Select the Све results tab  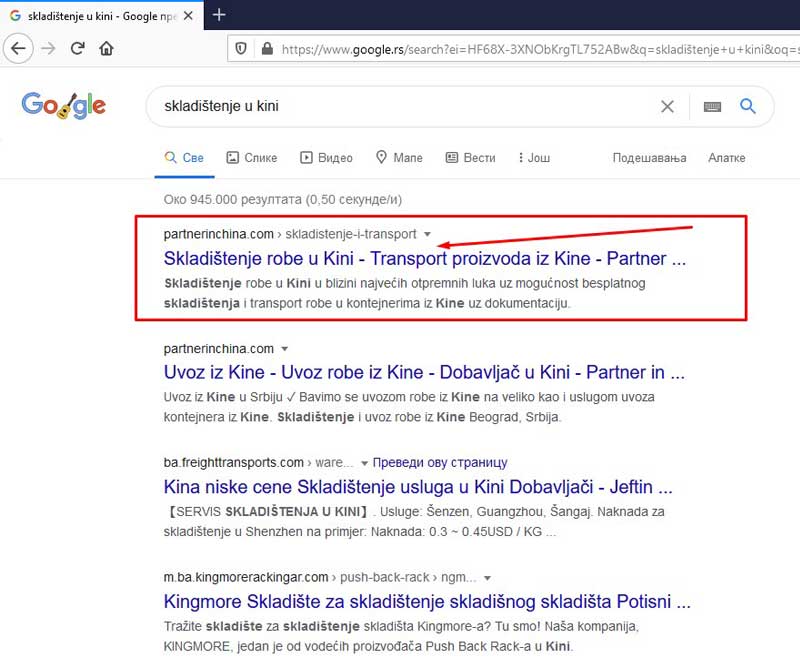[184, 158]
